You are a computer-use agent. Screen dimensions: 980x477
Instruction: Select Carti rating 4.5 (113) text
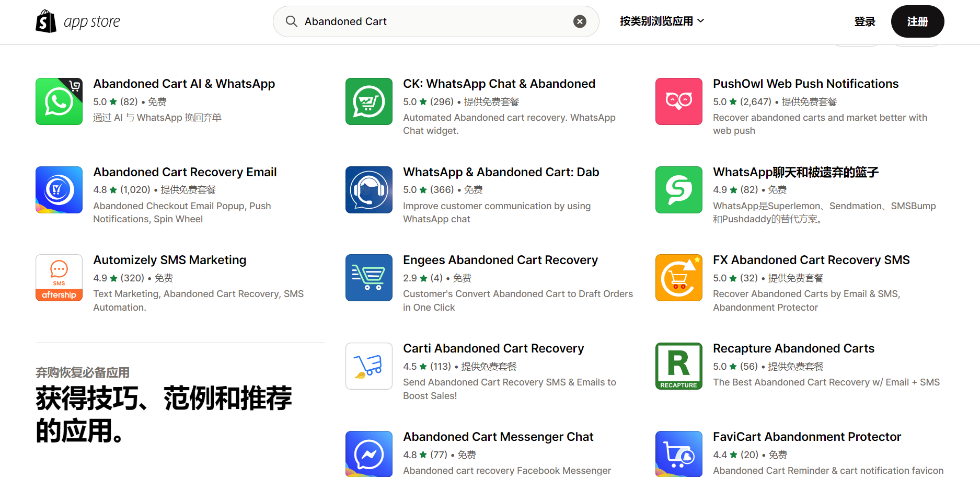point(427,367)
